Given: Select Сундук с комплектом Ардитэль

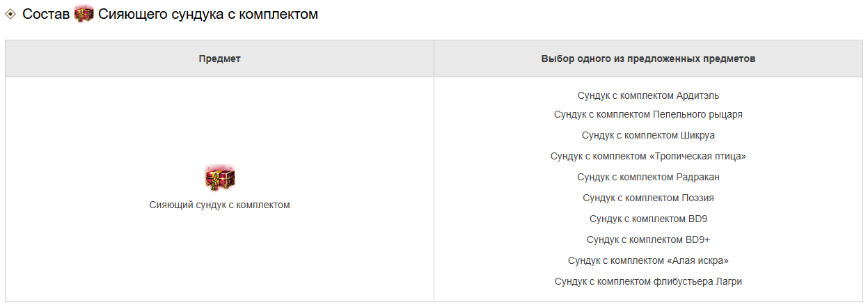Looking at the screenshot, I should tap(648, 95).
